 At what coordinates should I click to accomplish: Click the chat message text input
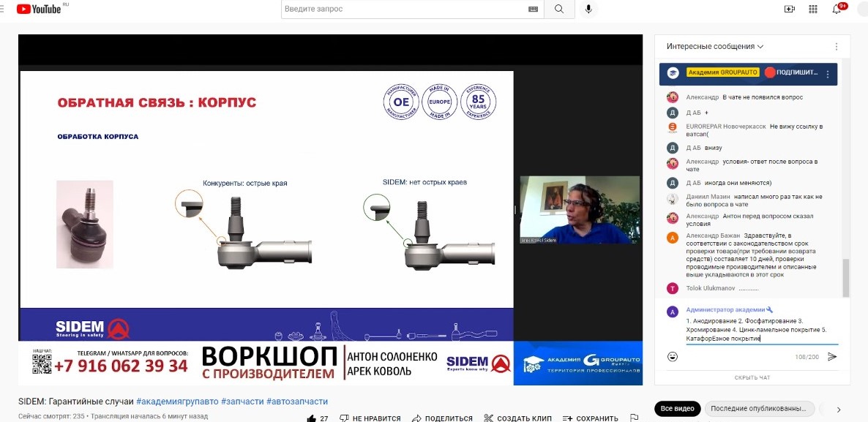click(762, 330)
